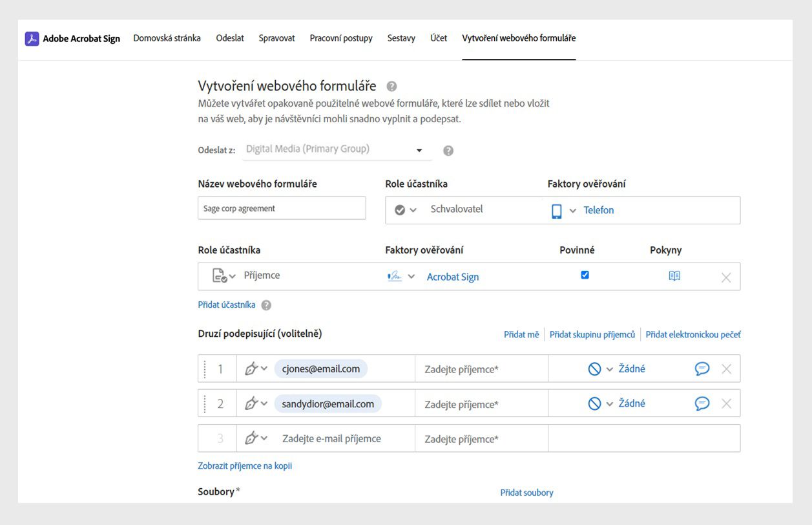Remove the Příjemce participant row with X
The width and height of the screenshot is (812, 525).
coord(726,277)
